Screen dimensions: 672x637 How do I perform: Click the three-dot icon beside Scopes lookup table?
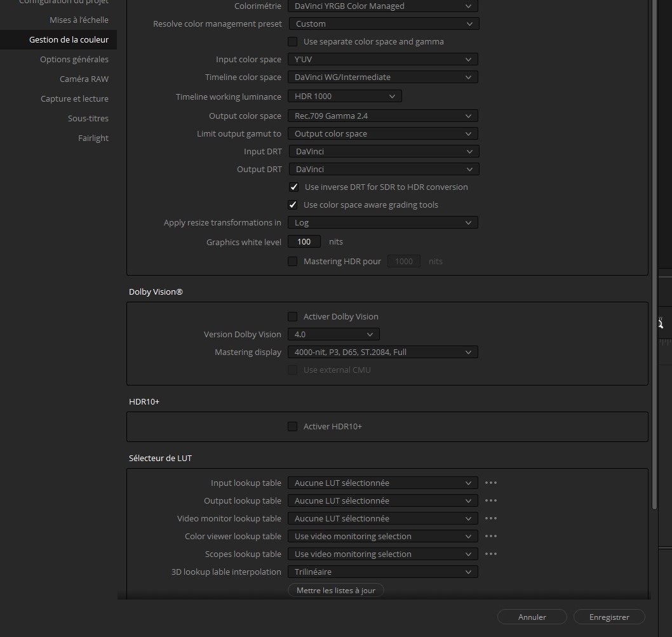click(490, 554)
